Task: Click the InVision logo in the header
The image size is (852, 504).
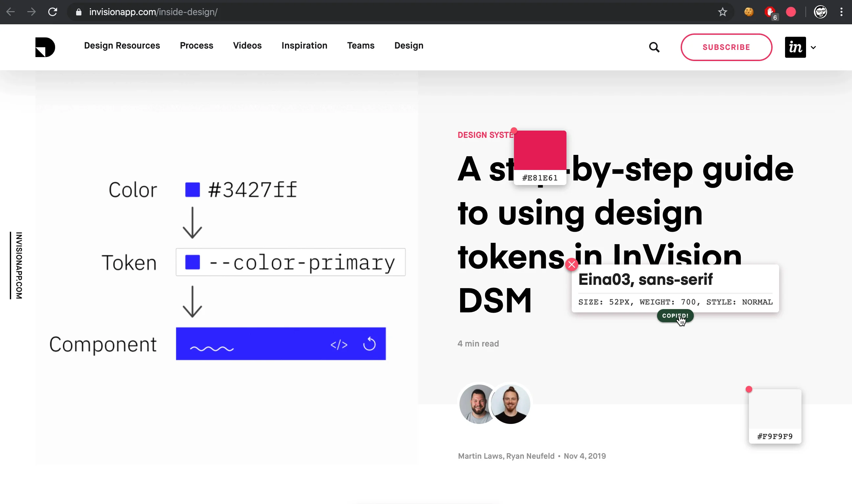Action: [45, 47]
